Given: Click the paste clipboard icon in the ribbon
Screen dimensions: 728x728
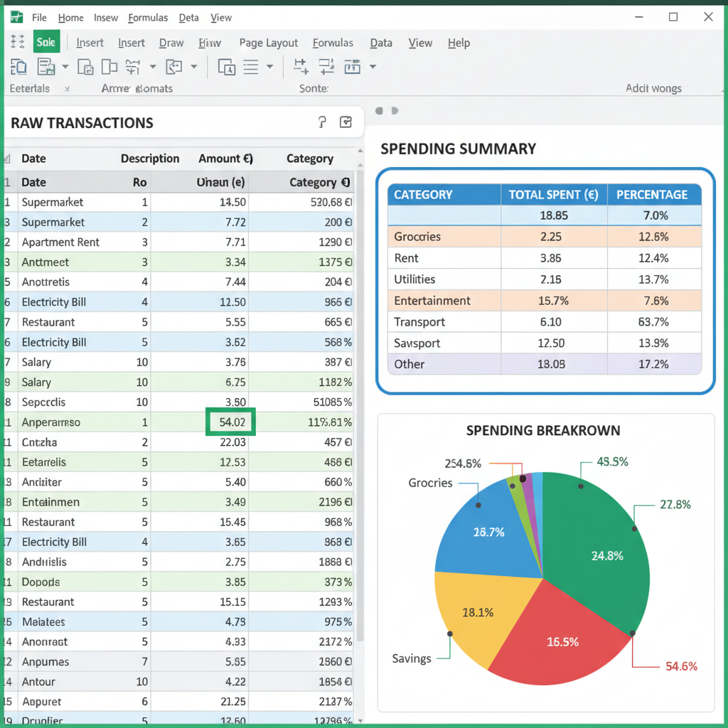Looking at the screenshot, I should click(18, 67).
